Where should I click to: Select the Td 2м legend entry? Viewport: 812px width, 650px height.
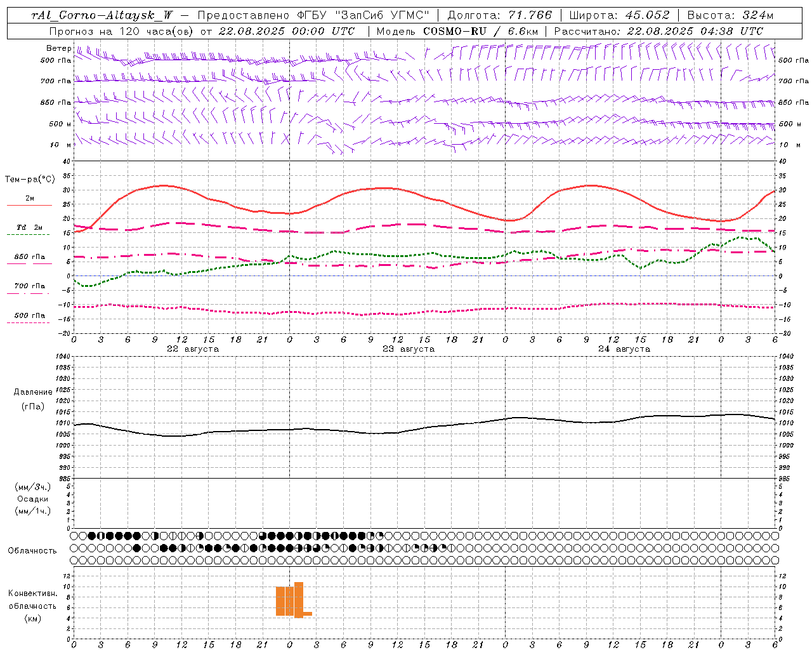(30, 227)
